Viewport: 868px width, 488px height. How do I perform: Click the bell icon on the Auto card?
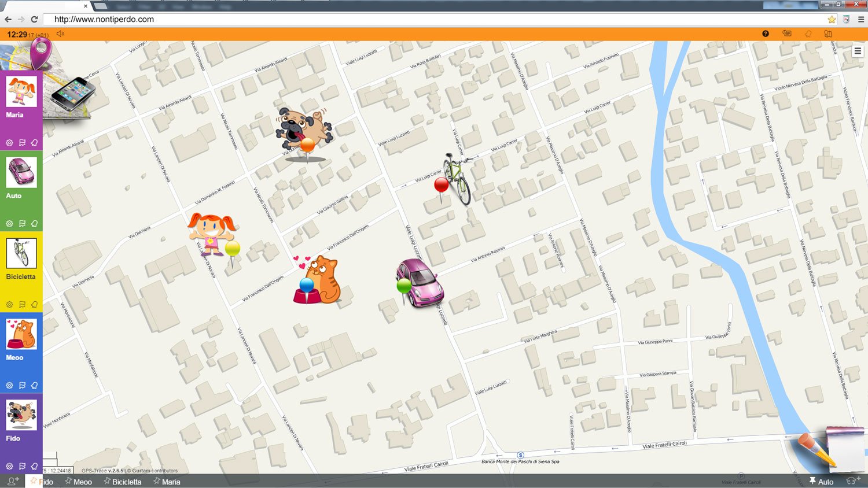pyautogui.click(x=34, y=224)
